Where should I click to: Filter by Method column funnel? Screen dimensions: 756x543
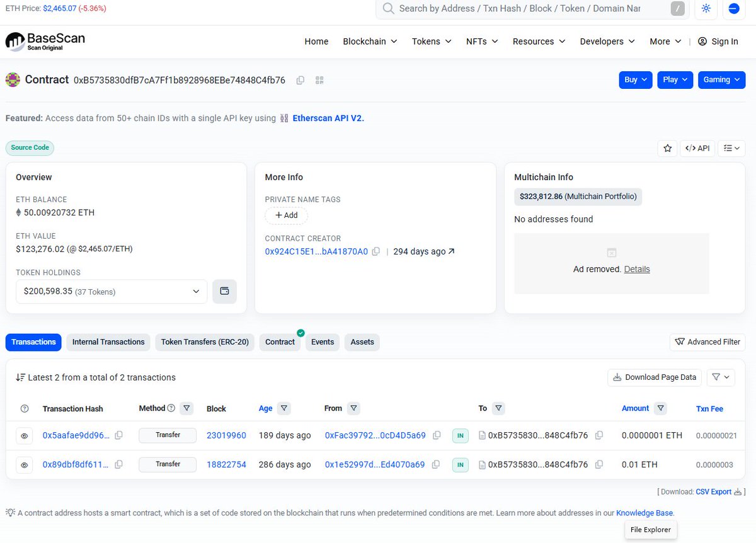pyautogui.click(x=186, y=409)
